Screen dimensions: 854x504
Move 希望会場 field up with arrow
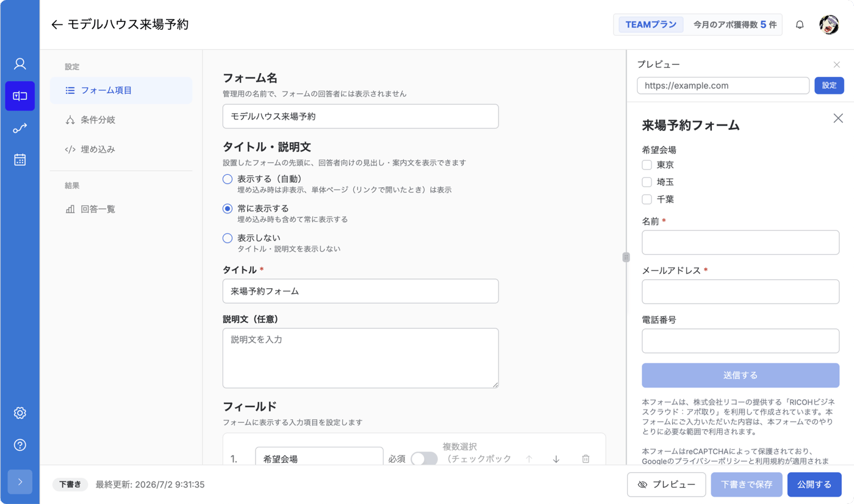(529, 459)
